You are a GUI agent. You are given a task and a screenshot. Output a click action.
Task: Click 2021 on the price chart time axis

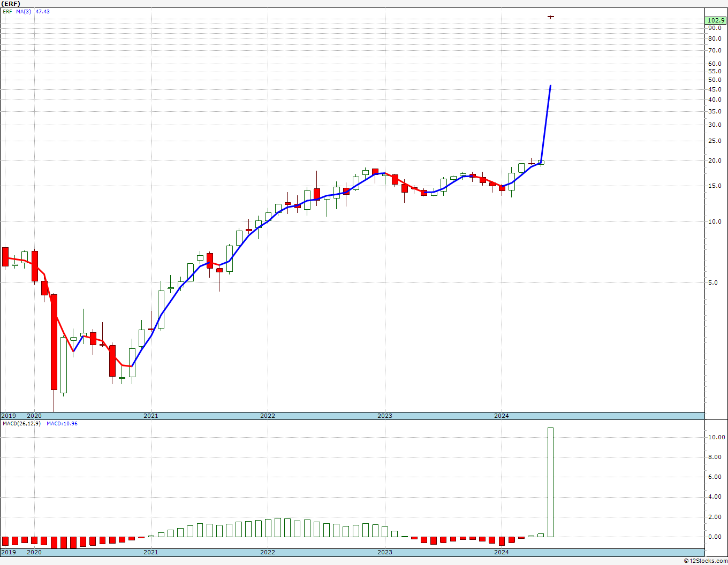(x=150, y=416)
